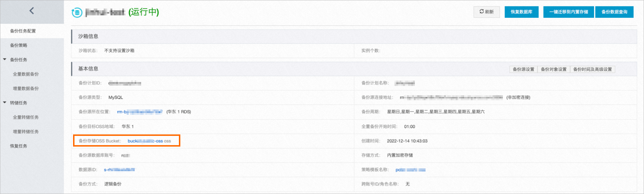This screenshot has width=644, height=194.
Task: Click the 备份对象设置 button
Action: click(x=553, y=69)
